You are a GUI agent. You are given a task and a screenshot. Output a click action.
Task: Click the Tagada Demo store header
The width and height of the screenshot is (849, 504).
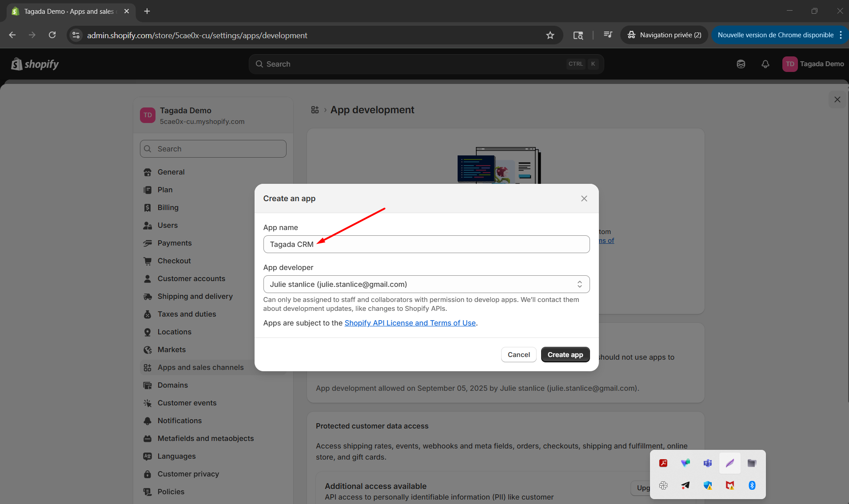(x=213, y=115)
